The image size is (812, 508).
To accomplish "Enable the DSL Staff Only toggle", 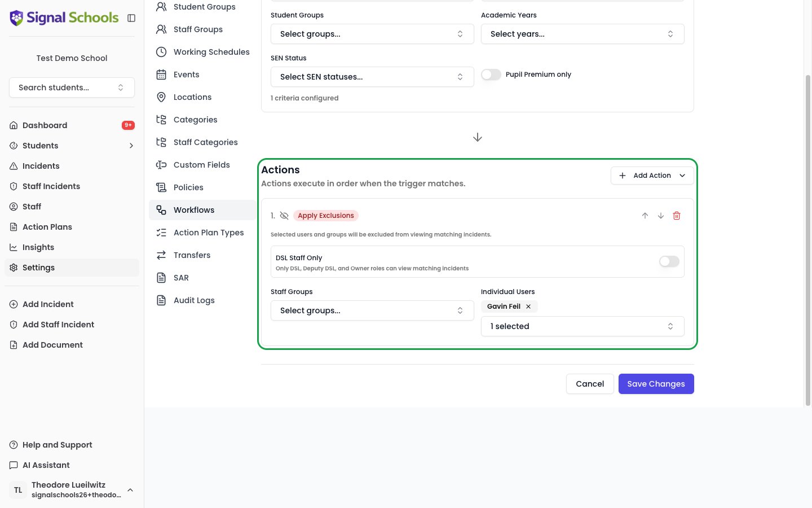I will 669,261.
